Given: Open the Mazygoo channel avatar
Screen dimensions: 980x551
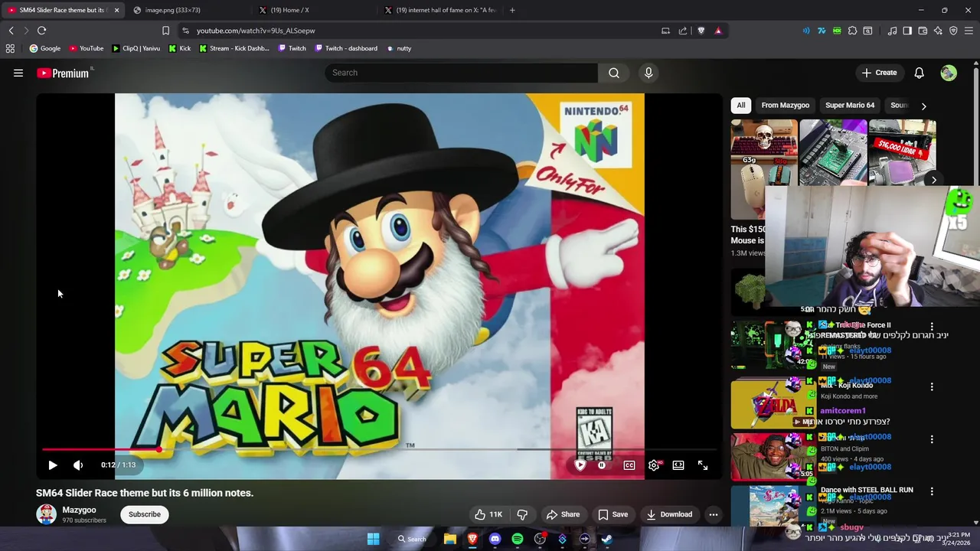Looking at the screenshot, I should click(x=46, y=514).
